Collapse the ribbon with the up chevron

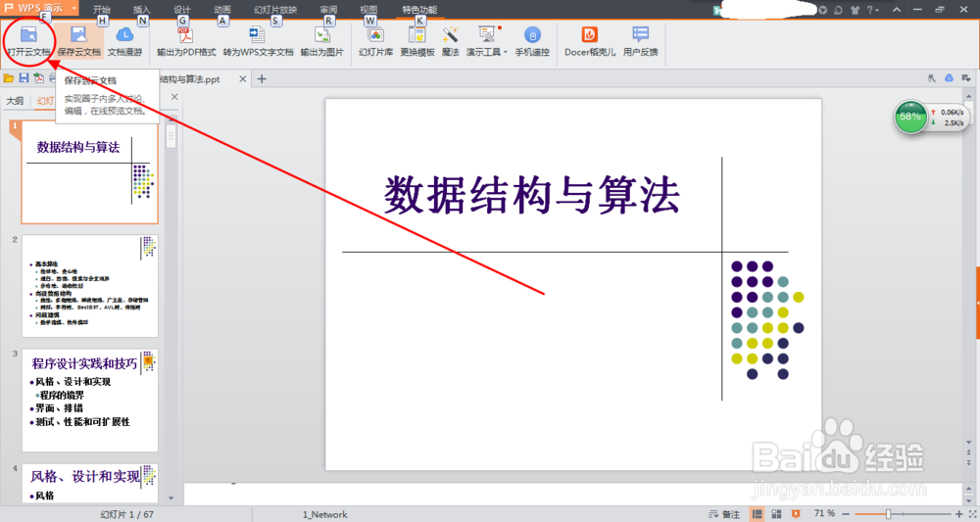897,10
